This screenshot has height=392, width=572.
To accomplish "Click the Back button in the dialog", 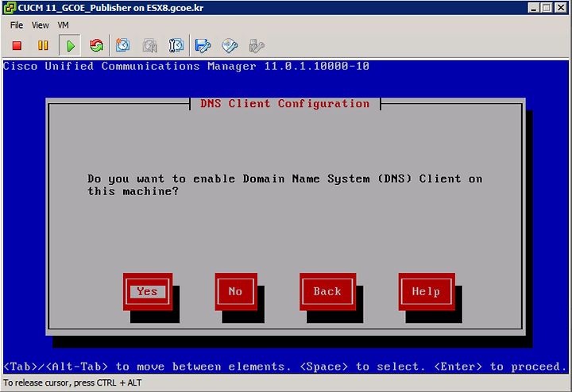I will pyautogui.click(x=327, y=291).
